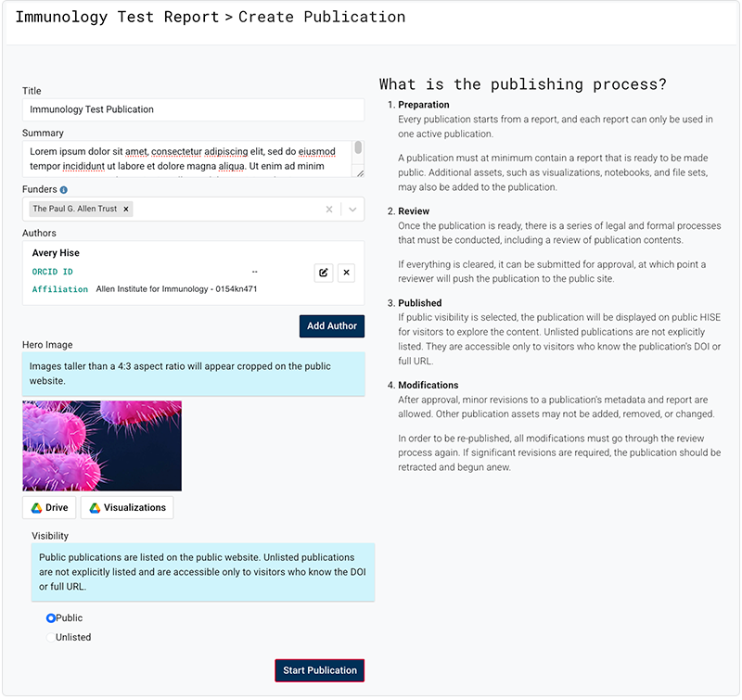Image resolution: width=742 pixels, height=700 pixels.
Task: Click the Funders info icon
Action: coord(64,190)
